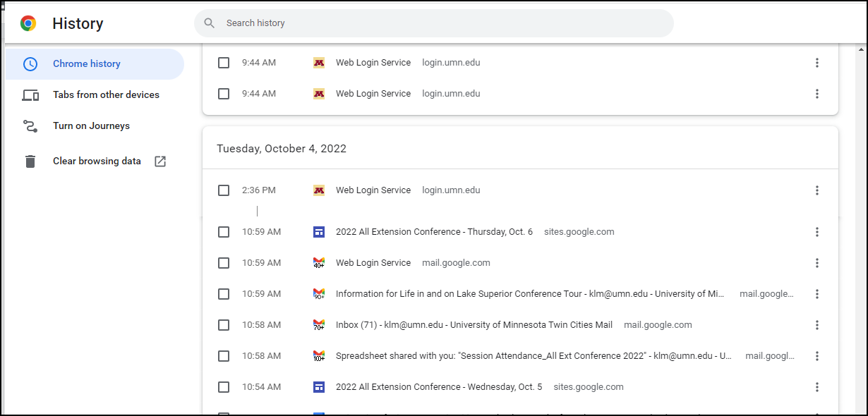868x416 pixels.
Task: Click the Search history input field
Action: point(434,23)
